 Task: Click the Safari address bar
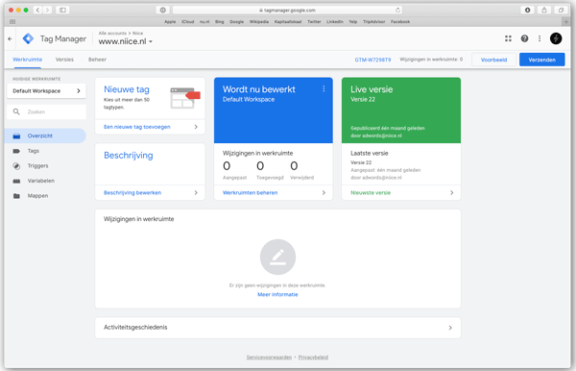(287, 10)
